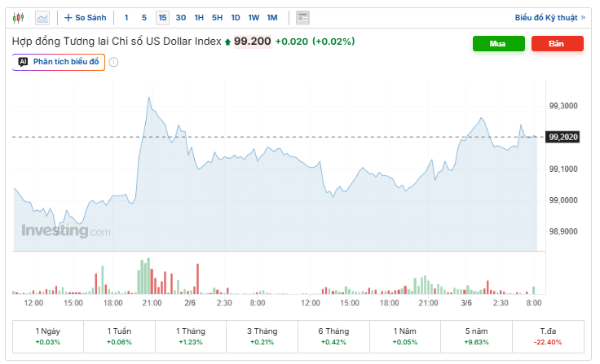Click the green Mua button
This screenshot has height=364, width=600.
(x=499, y=44)
